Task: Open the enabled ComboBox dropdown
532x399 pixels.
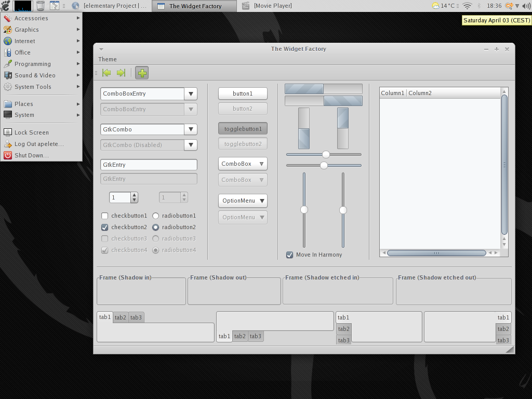Action: coord(243,164)
